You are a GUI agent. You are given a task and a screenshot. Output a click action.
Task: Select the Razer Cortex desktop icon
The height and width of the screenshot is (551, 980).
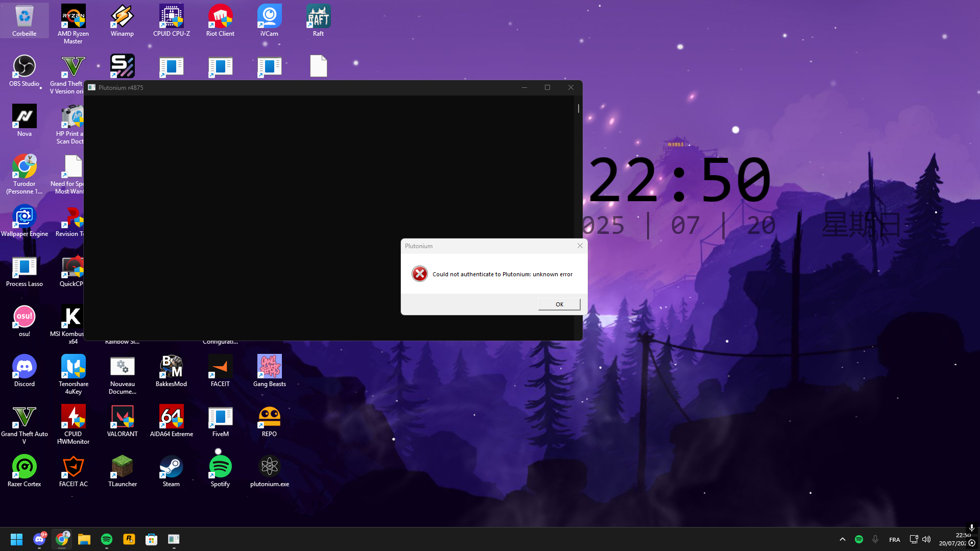coord(24,471)
